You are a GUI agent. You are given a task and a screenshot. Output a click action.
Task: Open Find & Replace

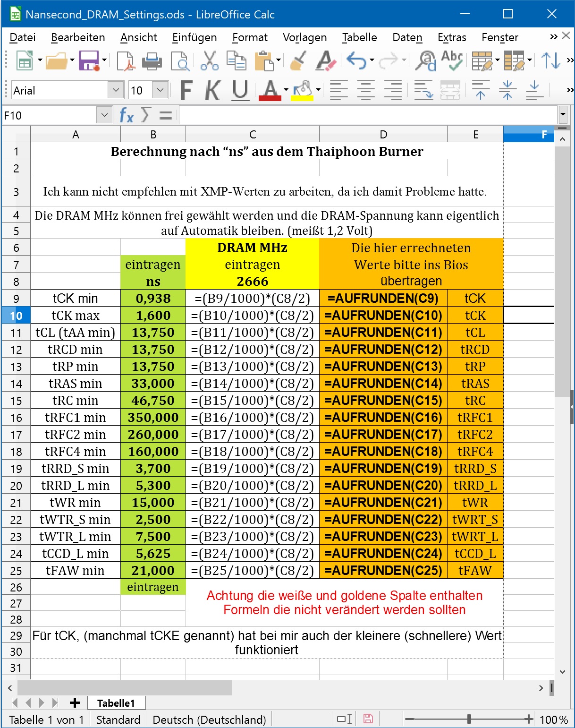pos(425,60)
